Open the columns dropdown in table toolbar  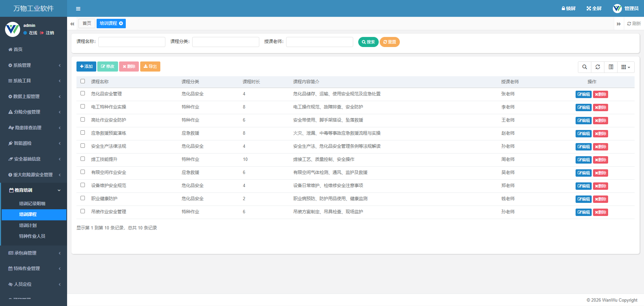pyautogui.click(x=626, y=67)
